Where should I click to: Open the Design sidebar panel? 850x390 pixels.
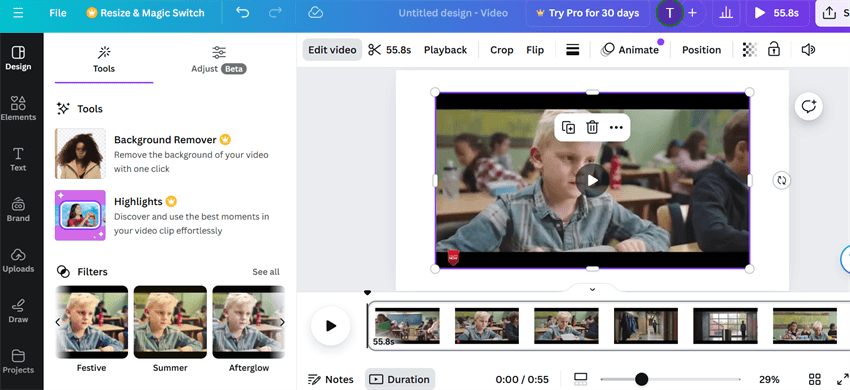pyautogui.click(x=18, y=58)
